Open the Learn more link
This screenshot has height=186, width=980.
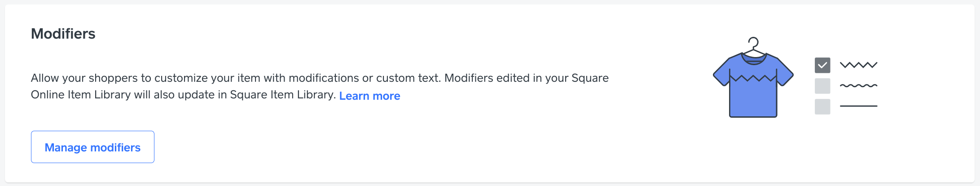pyautogui.click(x=369, y=96)
